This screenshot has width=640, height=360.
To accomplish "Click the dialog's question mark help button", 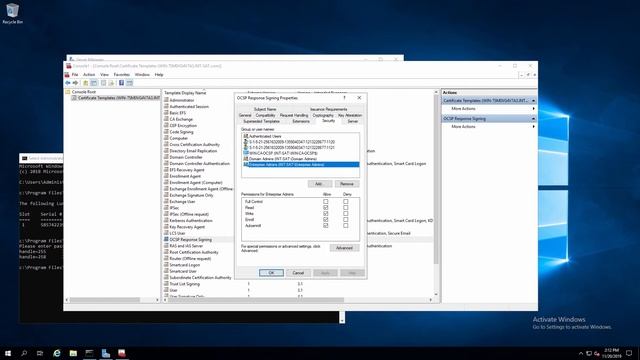I will point(344,98).
